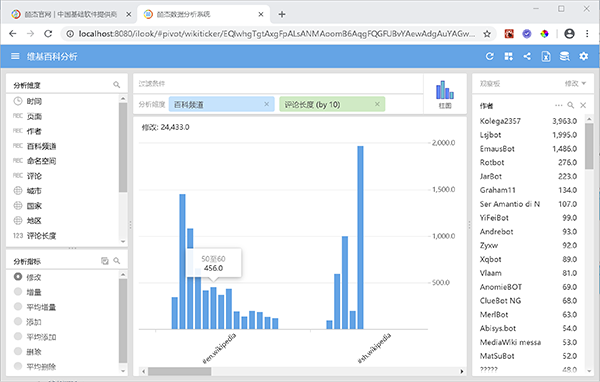
Task: Select the 平均添加 measure radio button
Action: 18,336
